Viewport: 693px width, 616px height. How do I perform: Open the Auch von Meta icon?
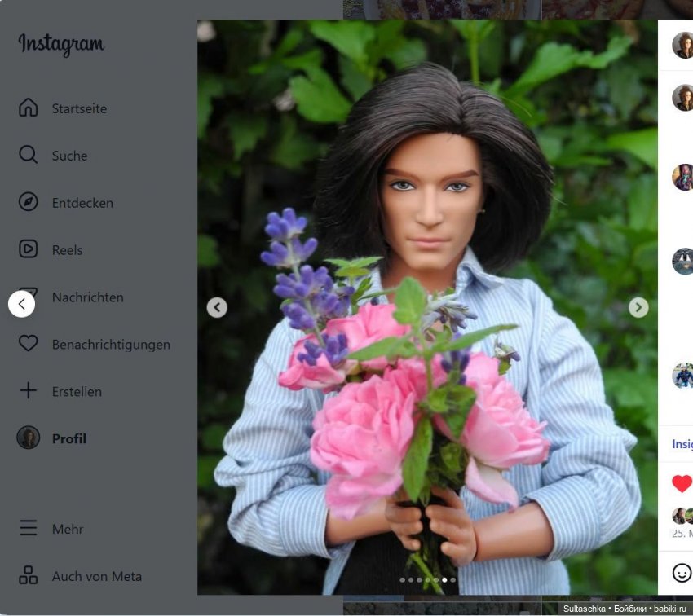coord(28,575)
